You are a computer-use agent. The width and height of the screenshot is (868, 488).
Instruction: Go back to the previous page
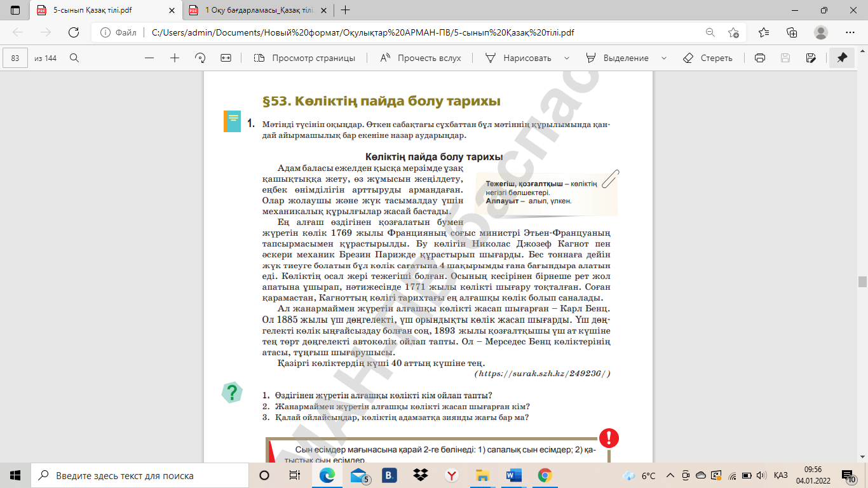pos(18,32)
